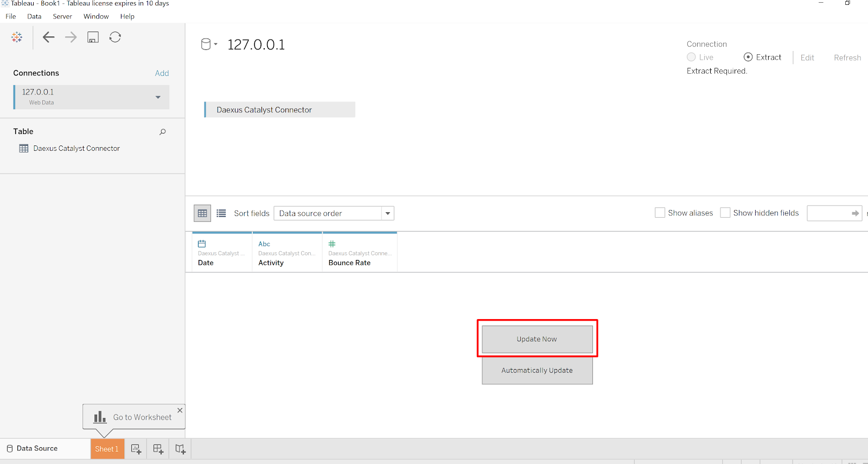868x464 pixels.
Task: Open the data source cylinder icon menu
Action: (209, 45)
